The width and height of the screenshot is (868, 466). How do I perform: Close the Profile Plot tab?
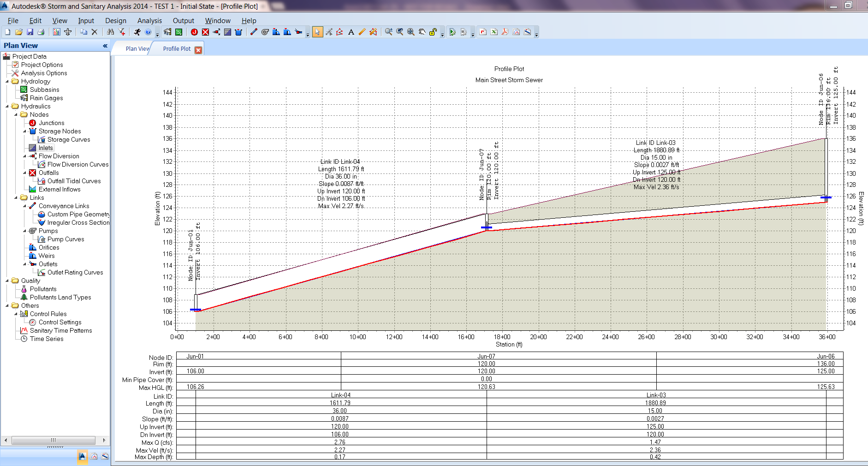(198, 49)
